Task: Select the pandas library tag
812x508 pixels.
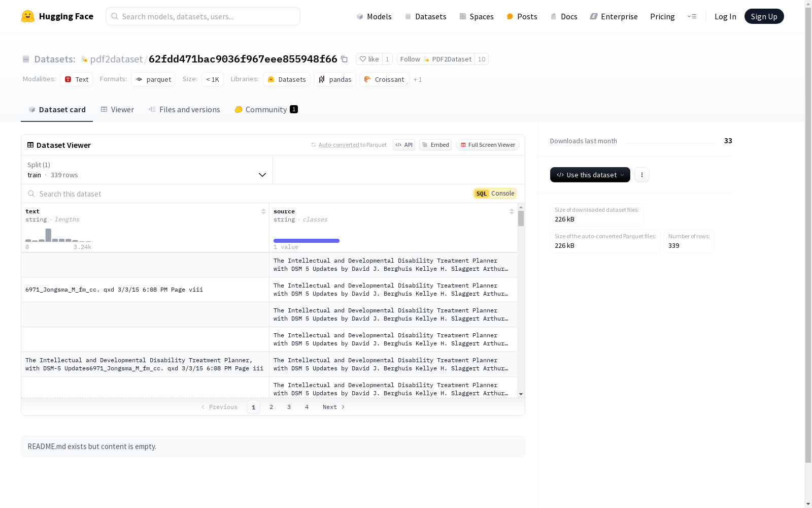Action: pos(335,79)
